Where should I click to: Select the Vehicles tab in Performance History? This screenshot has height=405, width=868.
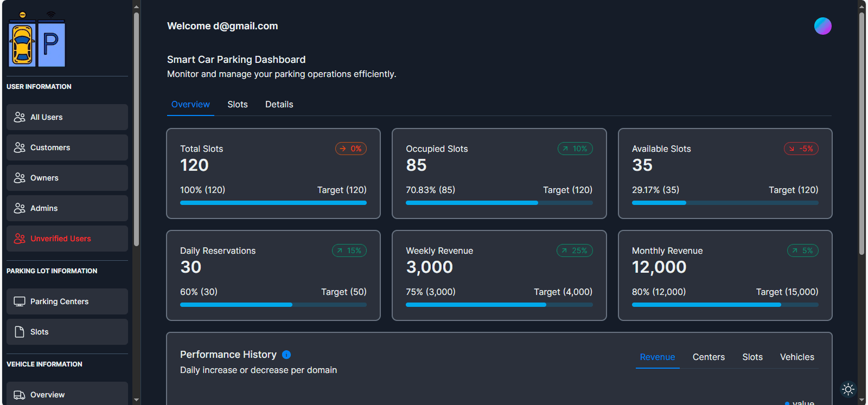796,357
